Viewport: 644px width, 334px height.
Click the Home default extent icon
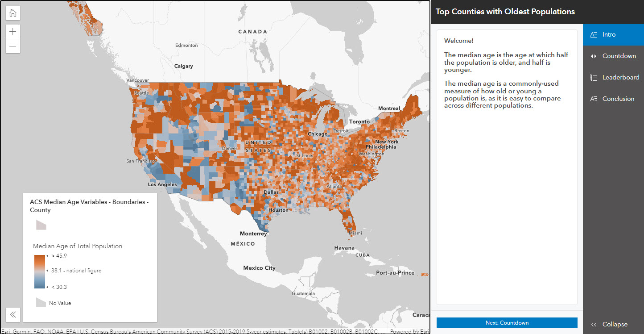[13, 13]
